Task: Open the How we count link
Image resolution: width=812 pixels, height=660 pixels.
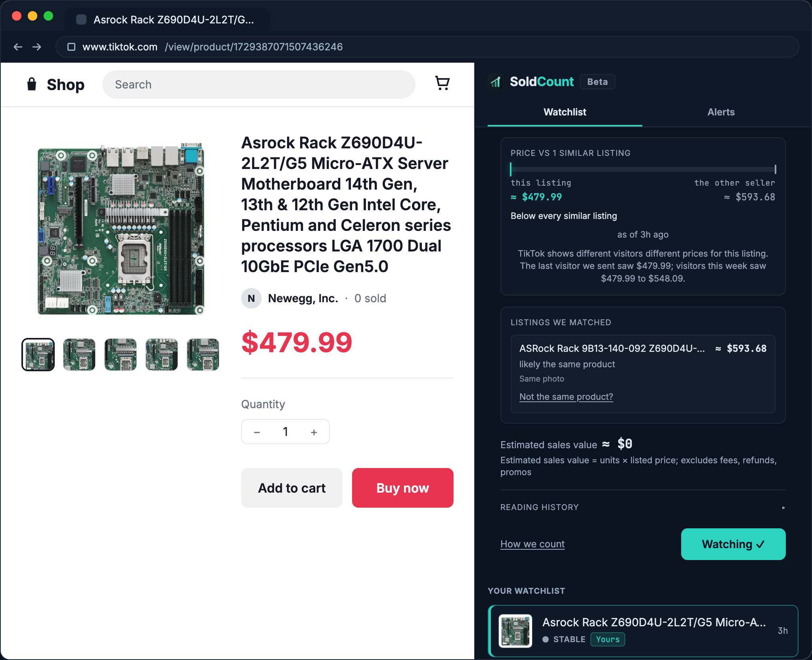Action: click(x=532, y=544)
